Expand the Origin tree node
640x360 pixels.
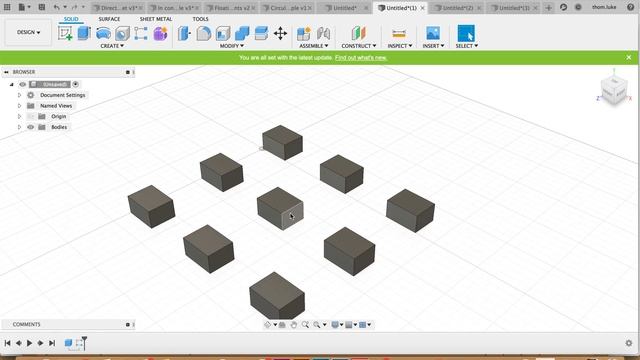pyautogui.click(x=19, y=116)
